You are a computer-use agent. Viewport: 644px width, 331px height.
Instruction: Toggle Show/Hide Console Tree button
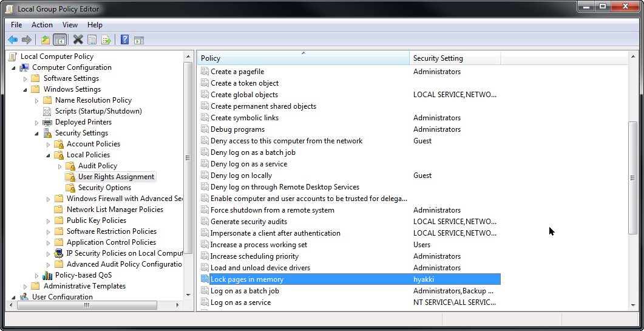click(x=59, y=40)
